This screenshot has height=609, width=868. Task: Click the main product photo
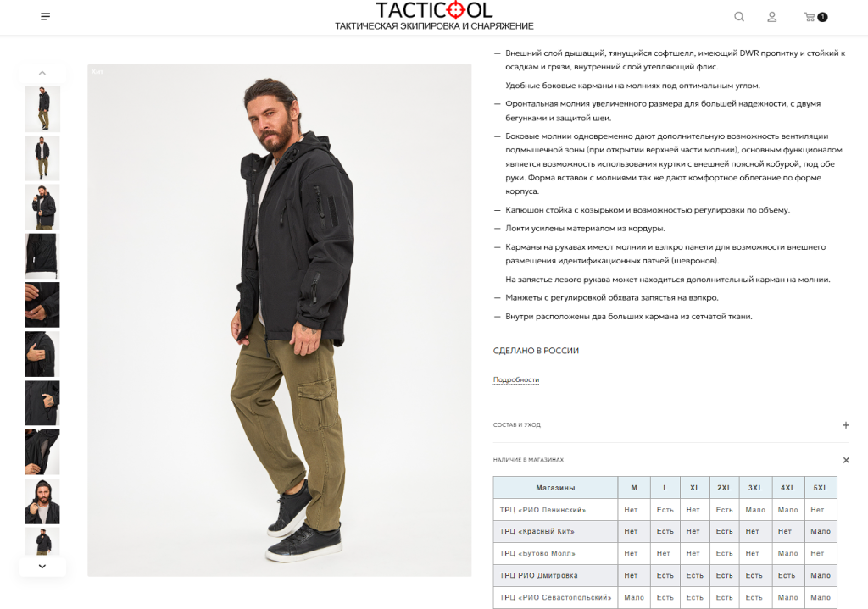point(280,320)
